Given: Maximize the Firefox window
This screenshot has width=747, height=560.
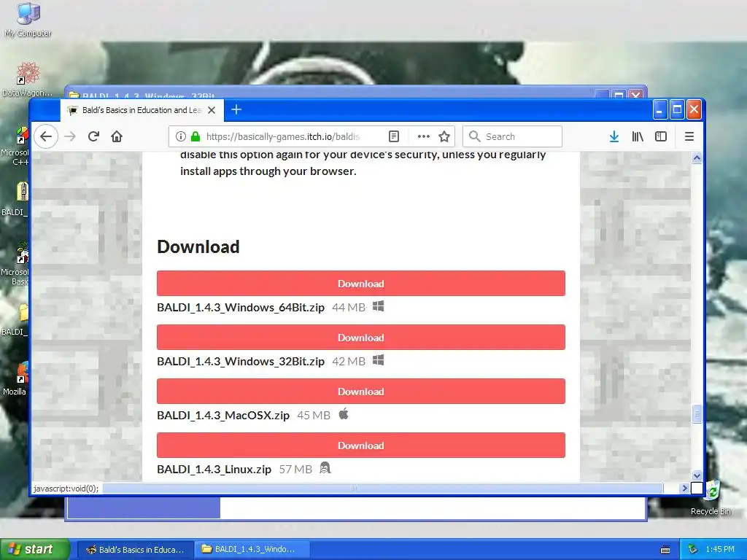Looking at the screenshot, I should click(x=677, y=110).
